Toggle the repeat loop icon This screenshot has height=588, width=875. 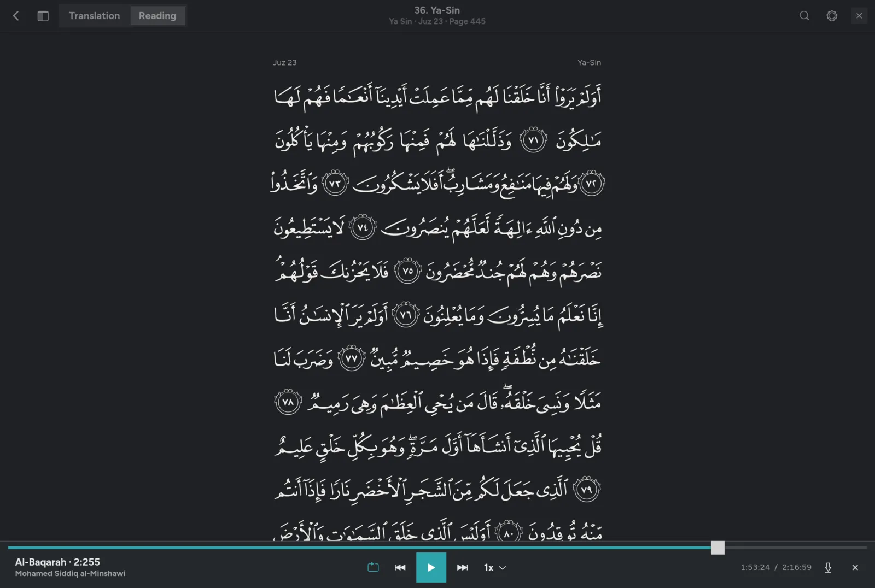click(373, 567)
